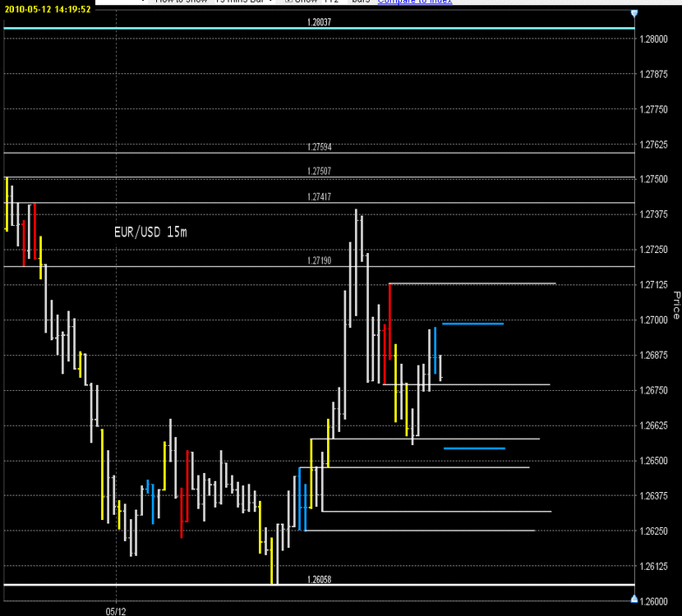Click the 1.26375 price axis tick
The image size is (682, 616).
(653, 495)
